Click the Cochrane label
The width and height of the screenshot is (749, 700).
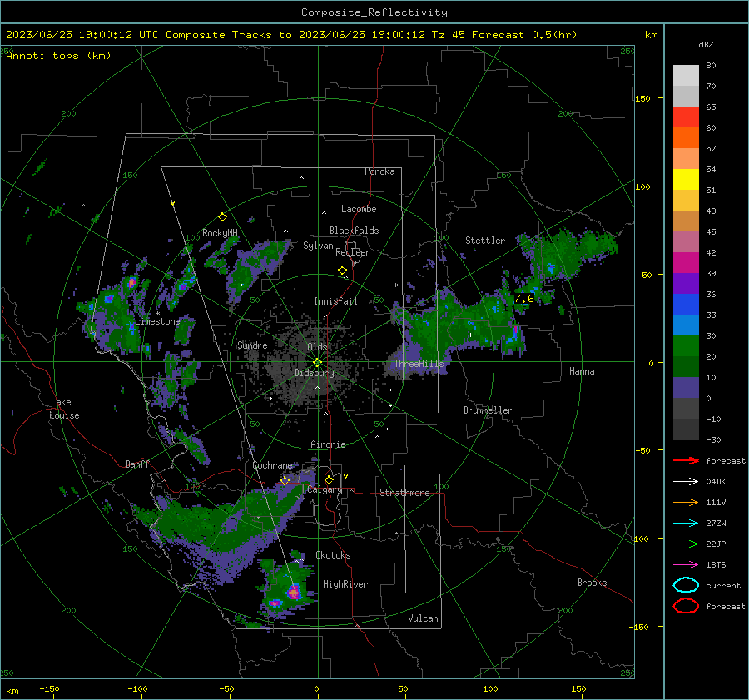tap(272, 465)
